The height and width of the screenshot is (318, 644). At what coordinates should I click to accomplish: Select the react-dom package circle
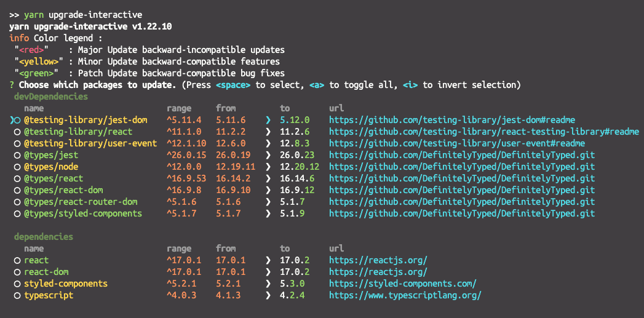pos(17,272)
